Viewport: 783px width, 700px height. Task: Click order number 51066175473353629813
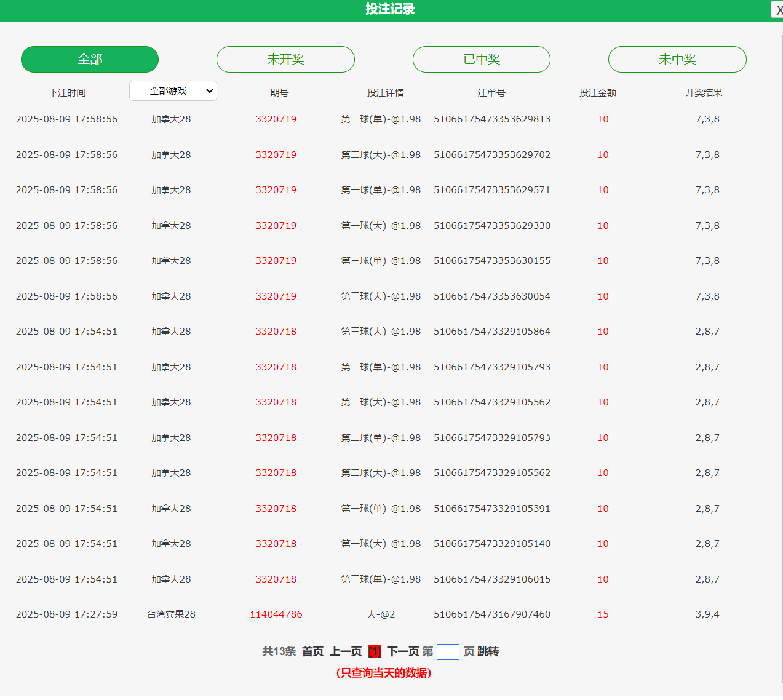pos(492,119)
